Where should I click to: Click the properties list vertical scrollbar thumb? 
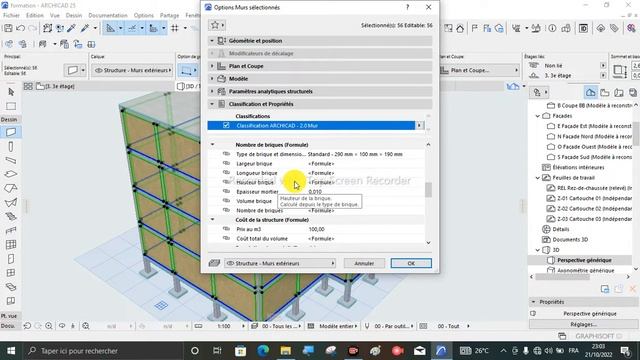coord(428,190)
